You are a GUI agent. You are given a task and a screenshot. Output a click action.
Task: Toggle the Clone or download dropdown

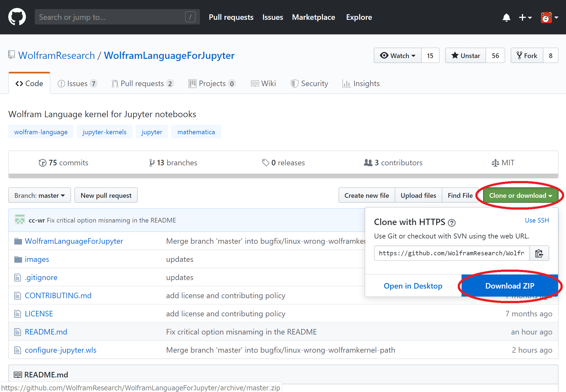521,195
